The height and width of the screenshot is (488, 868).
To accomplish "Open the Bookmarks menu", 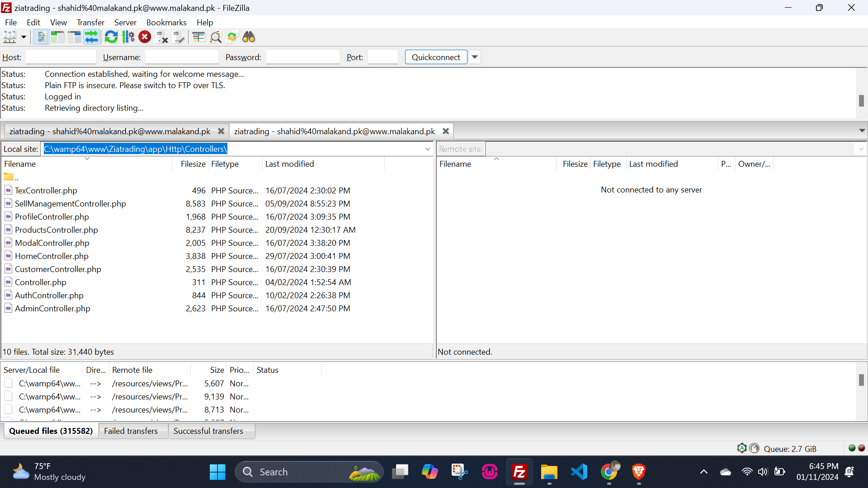I will coord(166,23).
